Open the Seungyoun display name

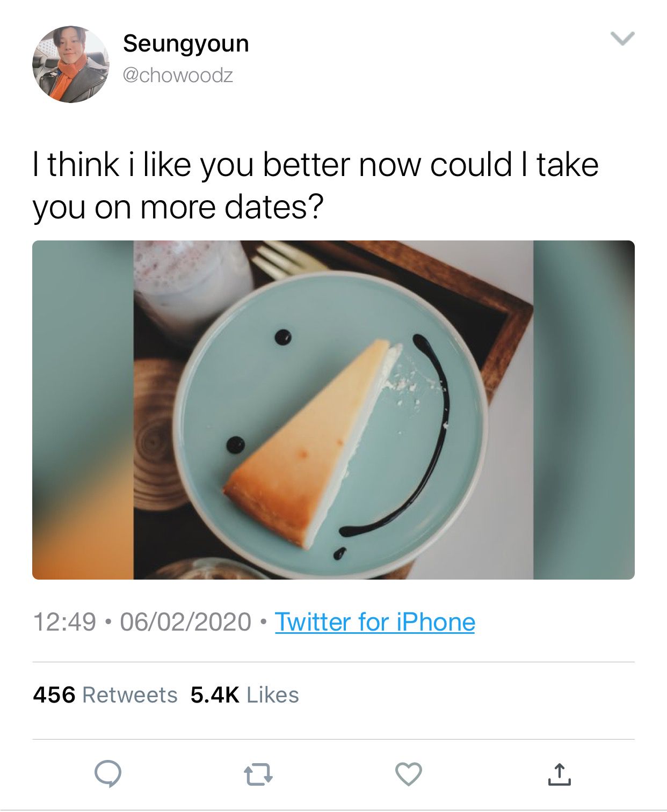pos(186,43)
